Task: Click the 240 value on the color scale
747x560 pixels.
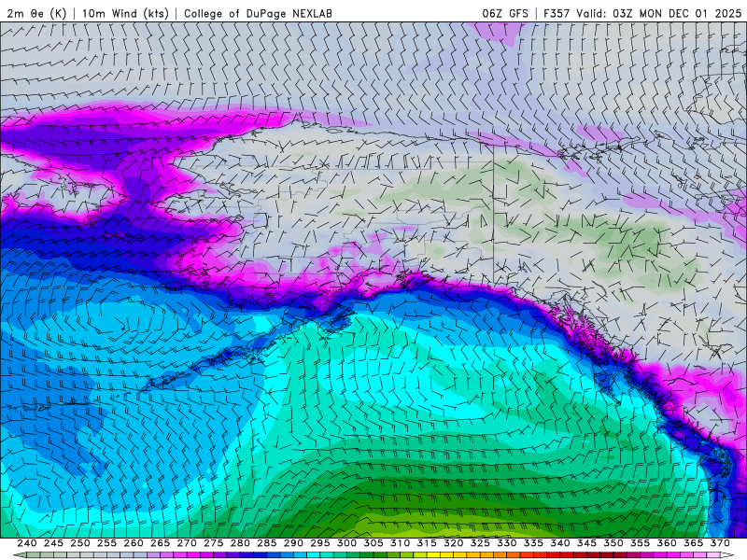Action: 27,543
